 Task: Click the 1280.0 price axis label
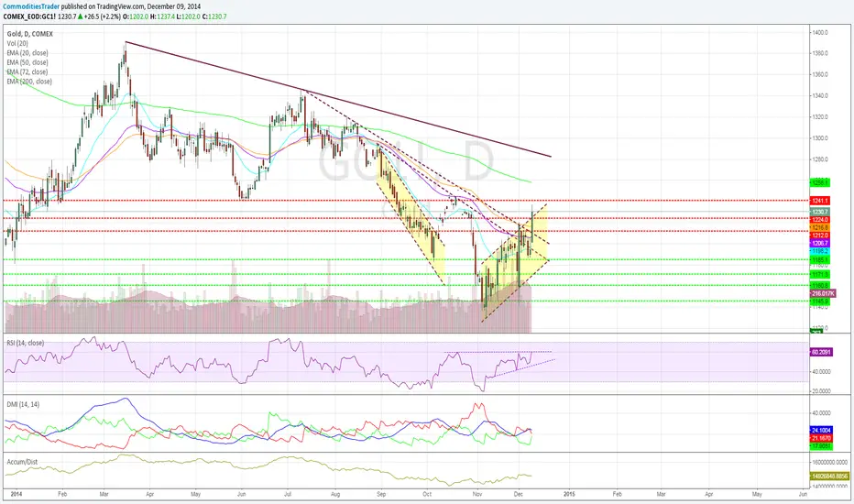click(820, 159)
